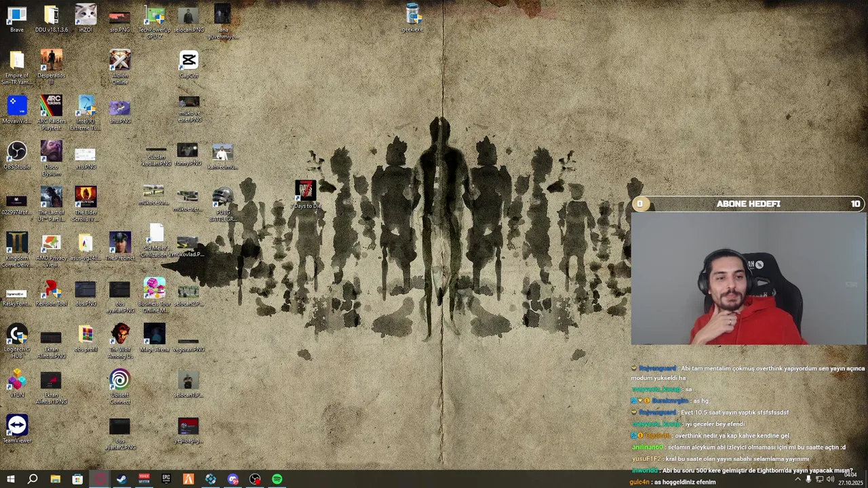Screen dimensions: 868x488
Task: Click the ABONE HEDEFI goal progress bar
Action: tap(748, 204)
